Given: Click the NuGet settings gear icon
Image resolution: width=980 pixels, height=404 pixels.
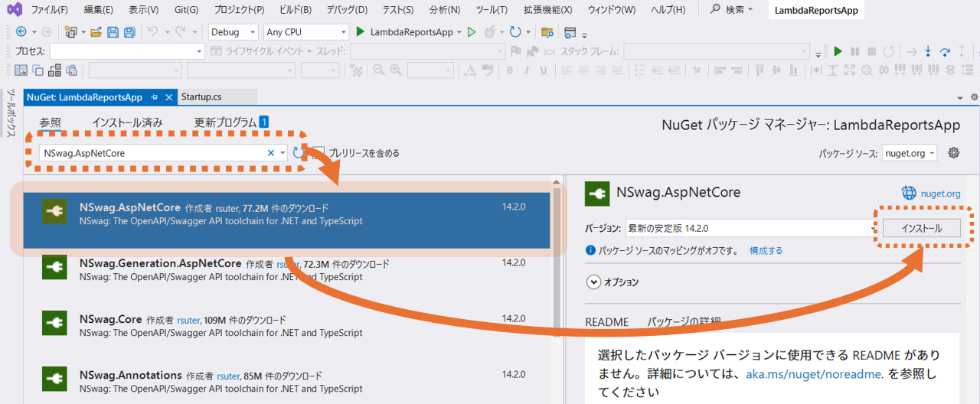Looking at the screenshot, I should tap(953, 152).
